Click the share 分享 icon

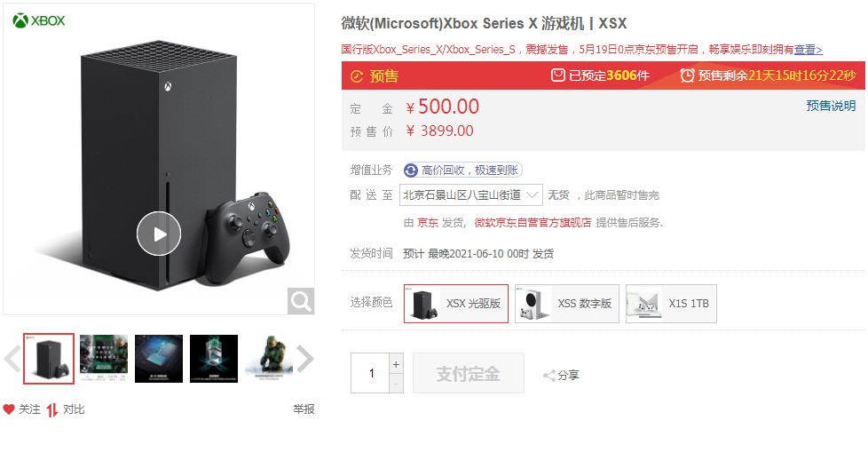pos(549,376)
